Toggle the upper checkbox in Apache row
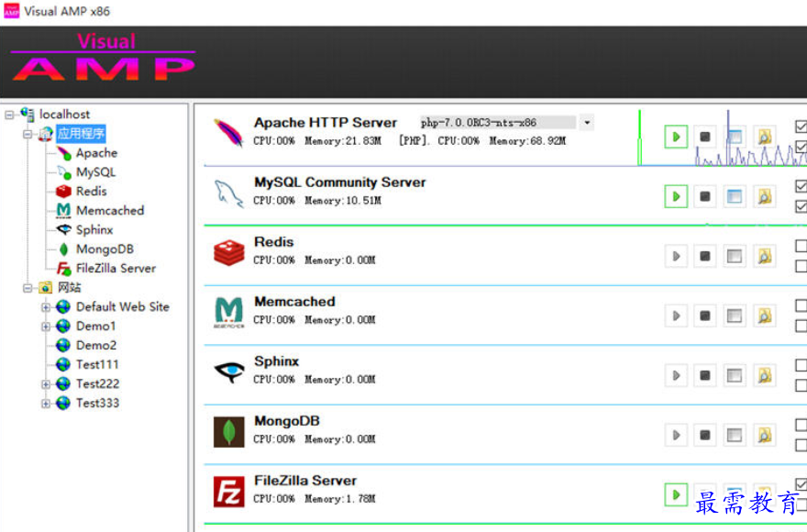 pos(801,127)
